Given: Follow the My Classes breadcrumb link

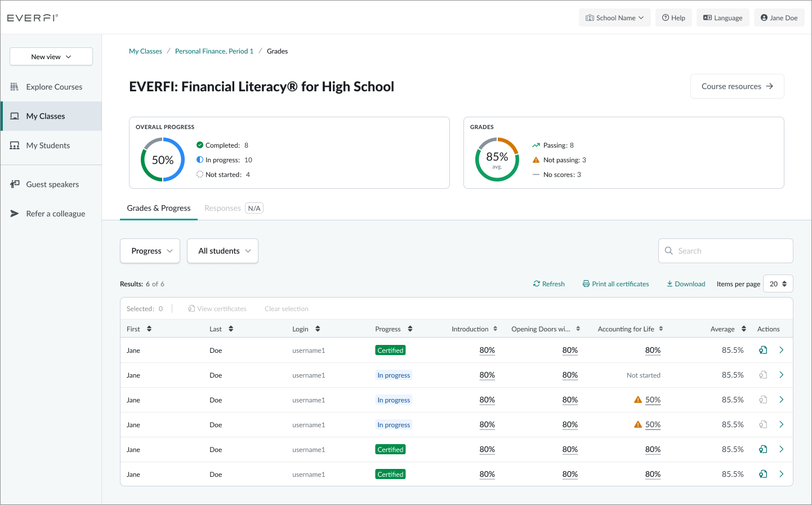Looking at the screenshot, I should pyautogui.click(x=145, y=51).
